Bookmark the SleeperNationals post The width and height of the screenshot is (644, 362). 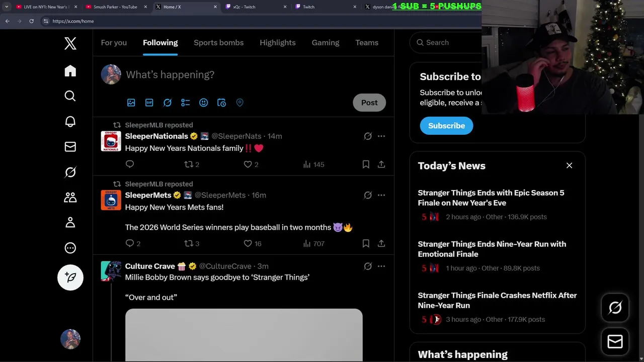[x=366, y=164]
